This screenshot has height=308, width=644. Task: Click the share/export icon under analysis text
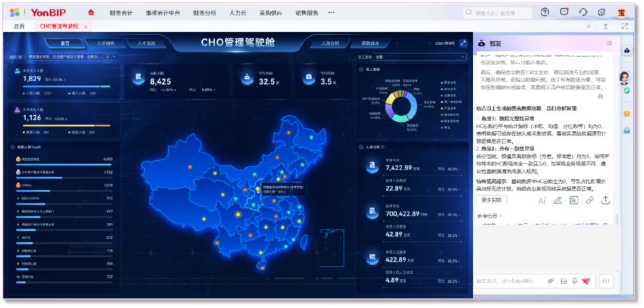click(x=605, y=200)
